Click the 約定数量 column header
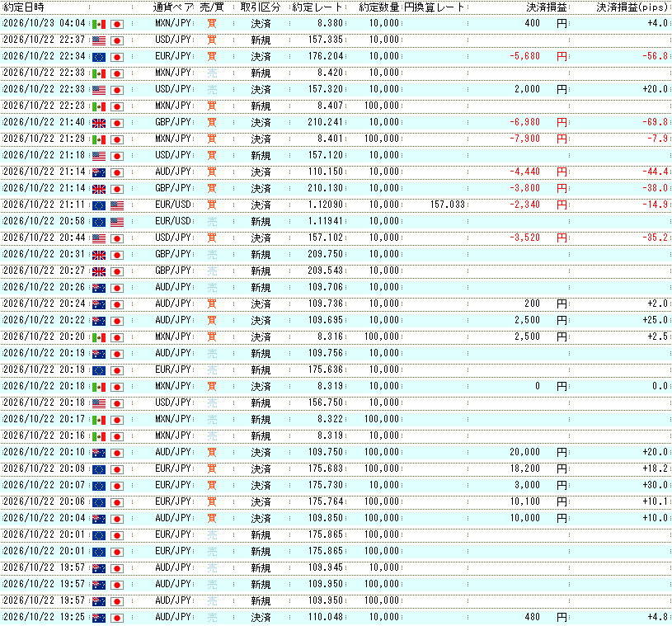 pyautogui.click(x=378, y=7)
